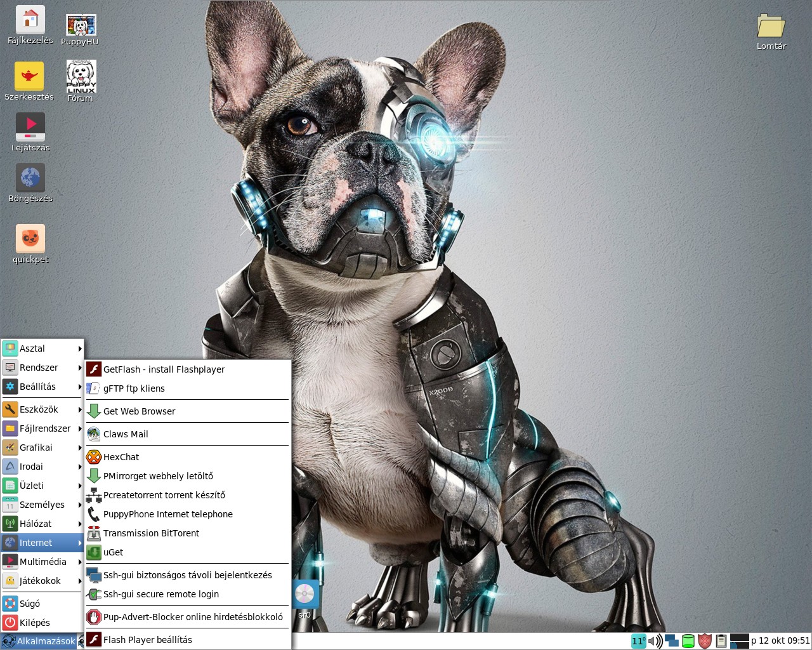Click the clipboard manager tray icon

721,641
